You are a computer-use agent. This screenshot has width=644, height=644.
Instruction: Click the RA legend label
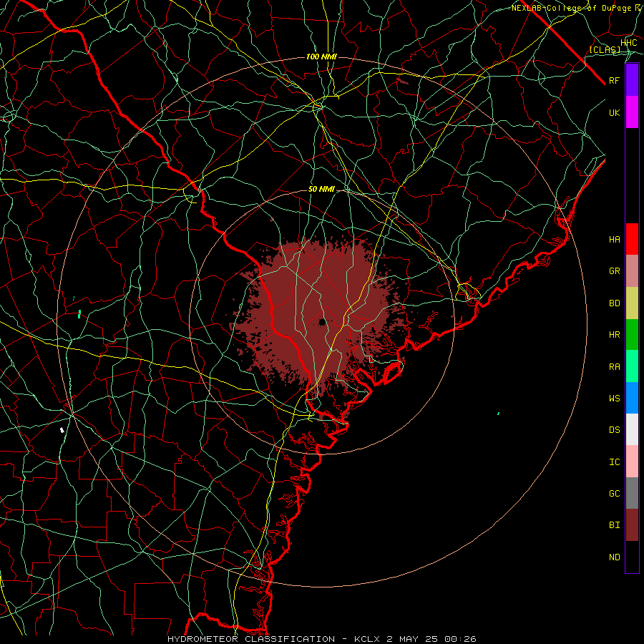pos(614,367)
